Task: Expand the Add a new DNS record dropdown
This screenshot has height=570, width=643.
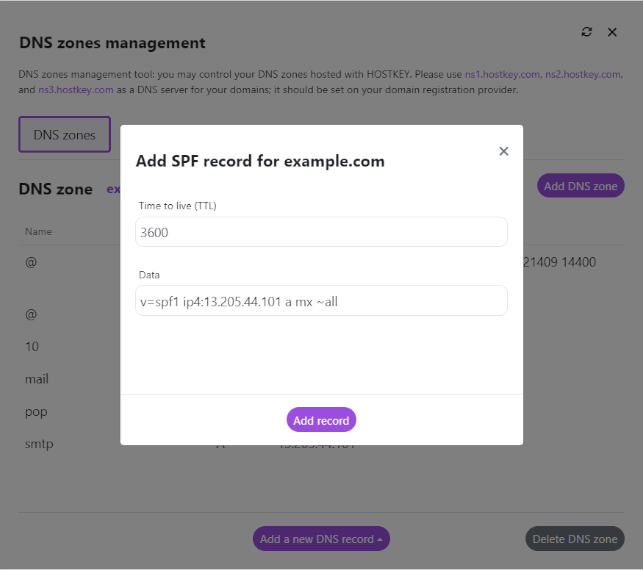Action: point(321,539)
